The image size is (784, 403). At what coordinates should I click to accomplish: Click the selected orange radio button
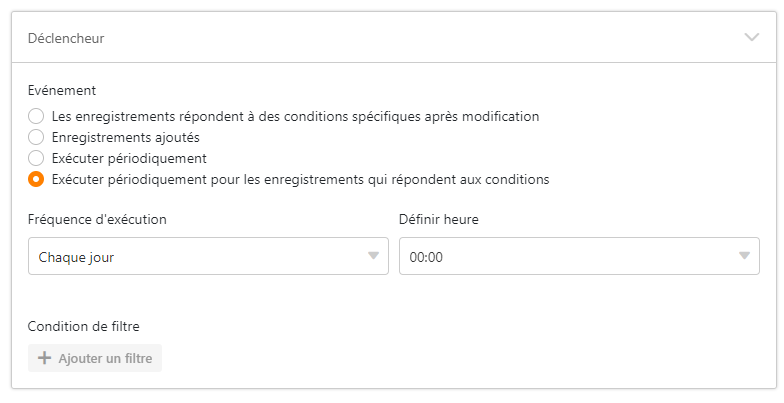(x=36, y=180)
